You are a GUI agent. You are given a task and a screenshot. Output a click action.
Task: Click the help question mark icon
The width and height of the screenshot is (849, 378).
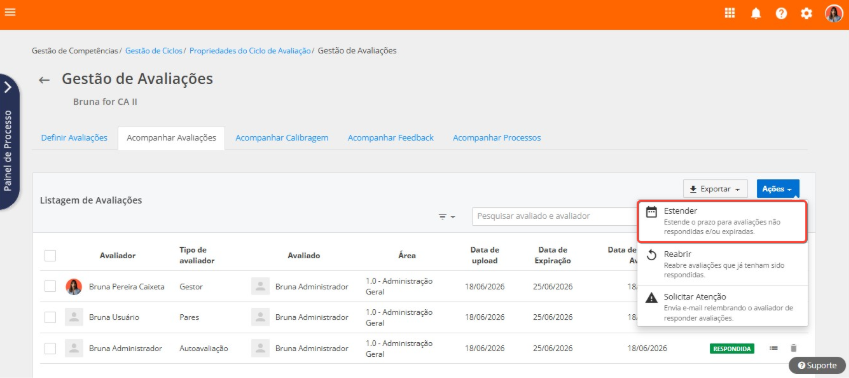pos(781,14)
